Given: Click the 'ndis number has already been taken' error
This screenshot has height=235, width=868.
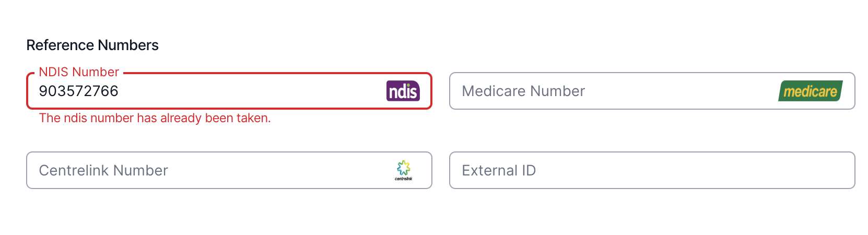Looking at the screenshot, I should (x=155, y=118).
